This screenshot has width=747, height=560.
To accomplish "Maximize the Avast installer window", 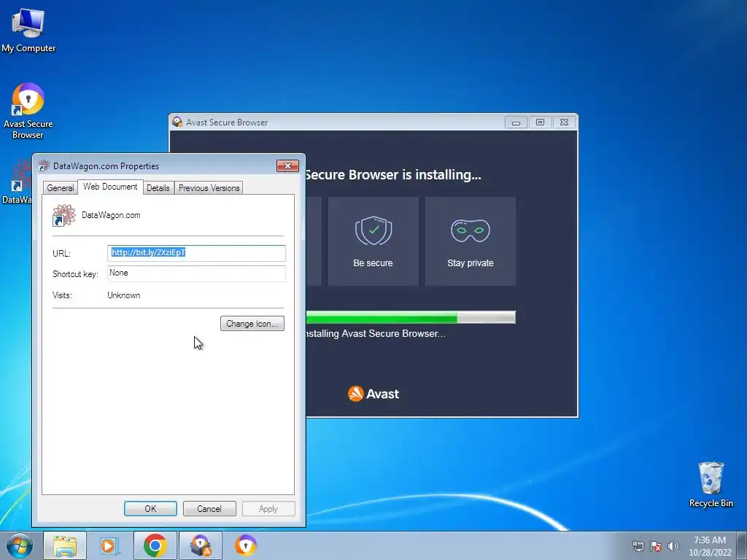I will tap(540, 122).
